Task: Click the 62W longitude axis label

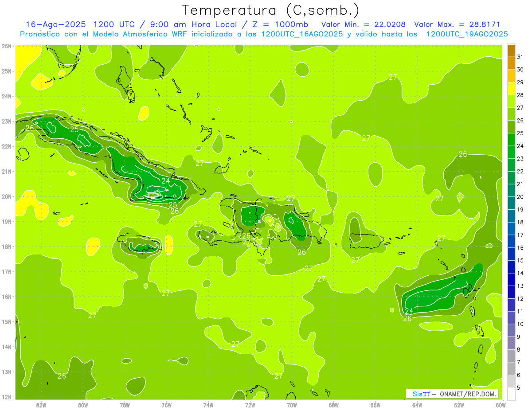Action: 459,404
